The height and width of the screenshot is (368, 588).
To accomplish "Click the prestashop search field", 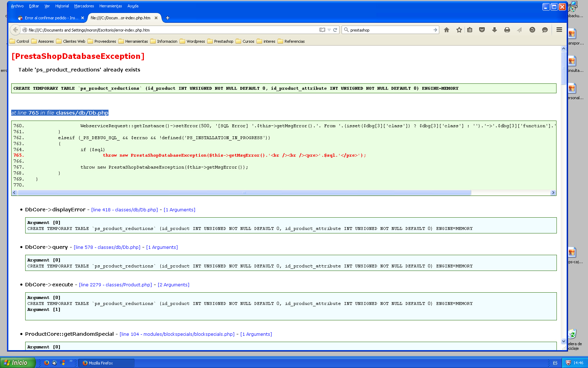I will pyautogui.click(x=390, y=30).
